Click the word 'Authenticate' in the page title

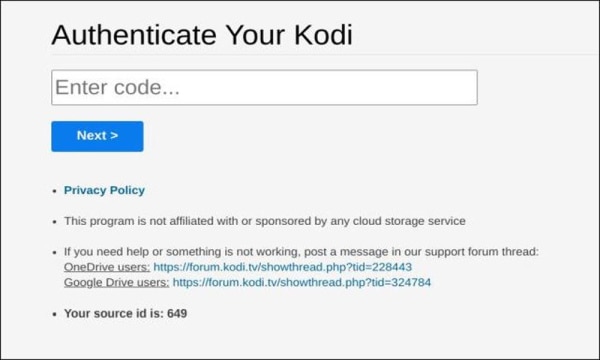134,35
